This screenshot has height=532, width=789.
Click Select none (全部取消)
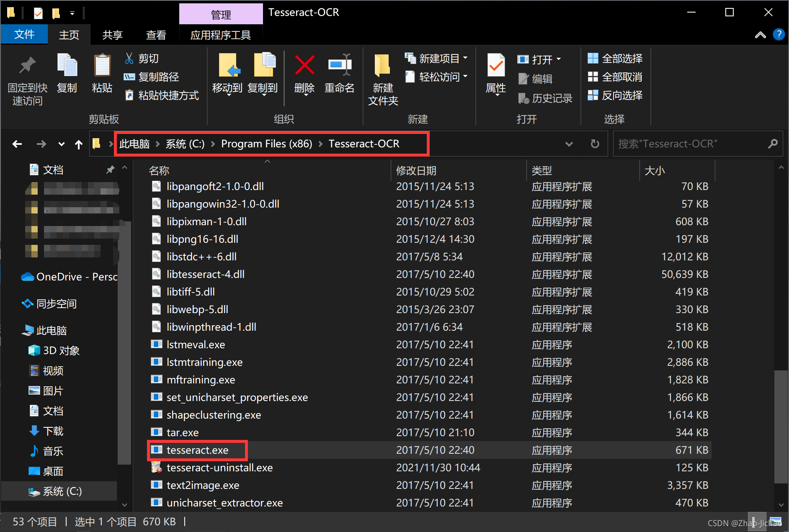(x=615, y=77)
